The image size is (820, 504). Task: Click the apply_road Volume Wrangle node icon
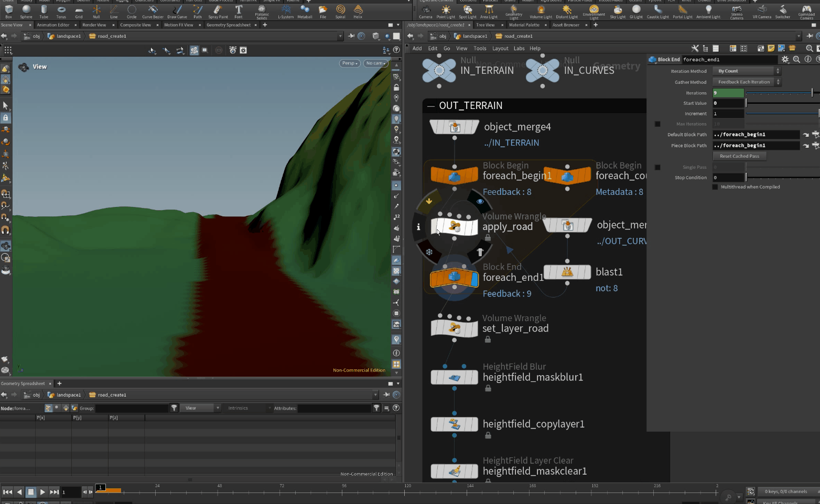coord(454,226)
